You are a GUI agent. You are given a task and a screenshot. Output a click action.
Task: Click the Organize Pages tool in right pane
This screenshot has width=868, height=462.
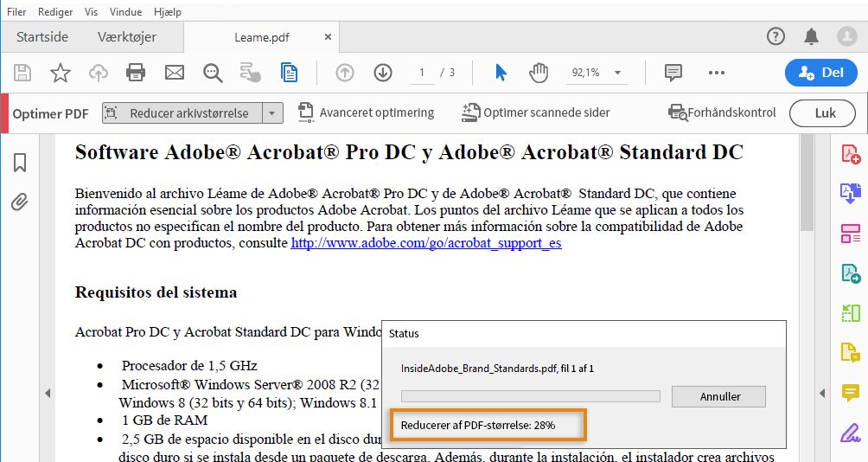pos(851,234)
